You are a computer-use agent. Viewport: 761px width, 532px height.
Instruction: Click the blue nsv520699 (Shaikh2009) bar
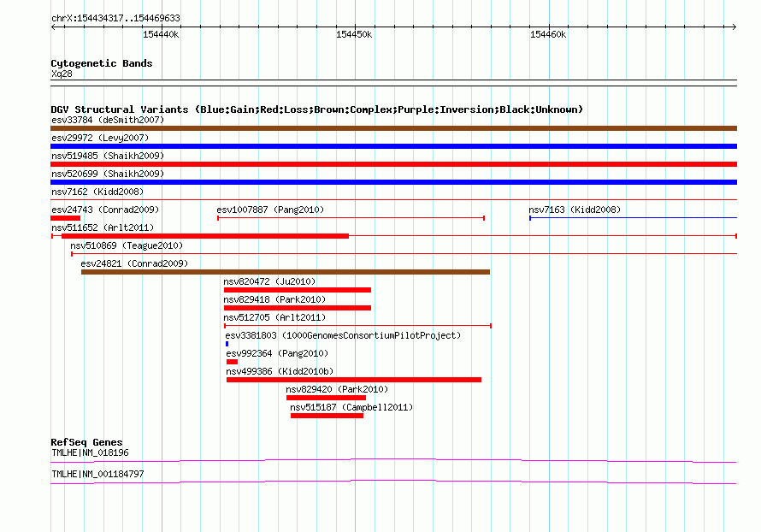393,182
